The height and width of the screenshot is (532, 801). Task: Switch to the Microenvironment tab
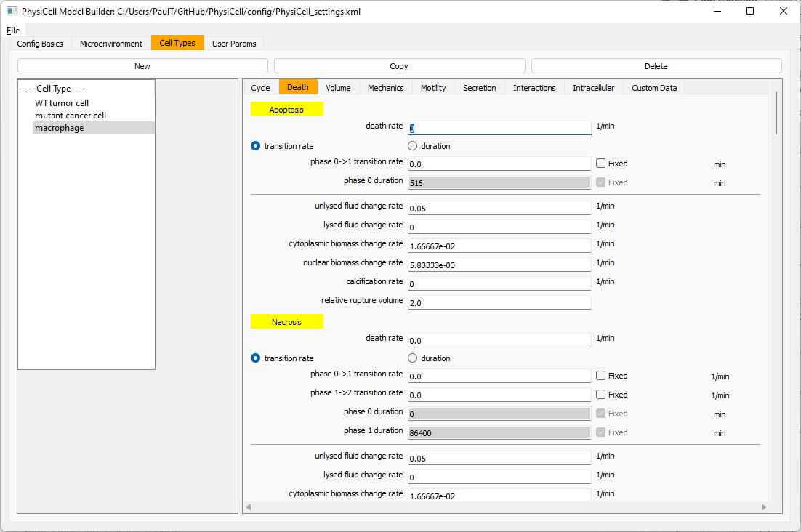[110, 44]
